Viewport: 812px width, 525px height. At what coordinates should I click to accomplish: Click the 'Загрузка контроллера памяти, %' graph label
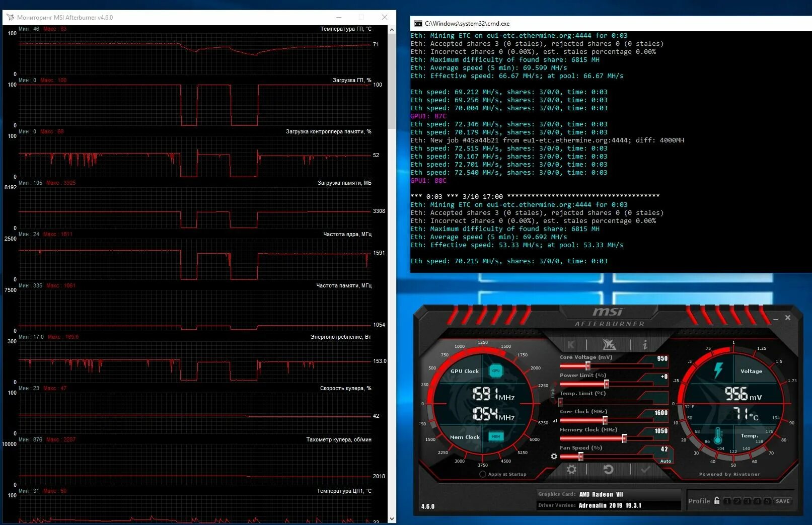tap(329, 131)
